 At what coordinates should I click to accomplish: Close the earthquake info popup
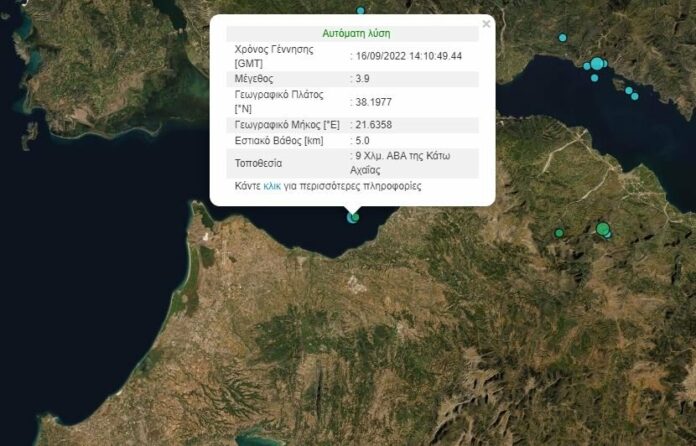point(486,24)
